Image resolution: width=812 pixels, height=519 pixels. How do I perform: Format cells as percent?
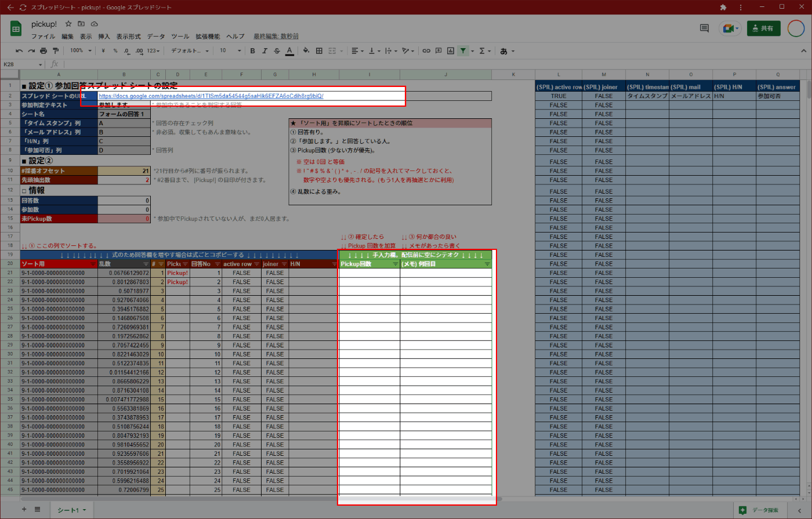coord(115,51)
